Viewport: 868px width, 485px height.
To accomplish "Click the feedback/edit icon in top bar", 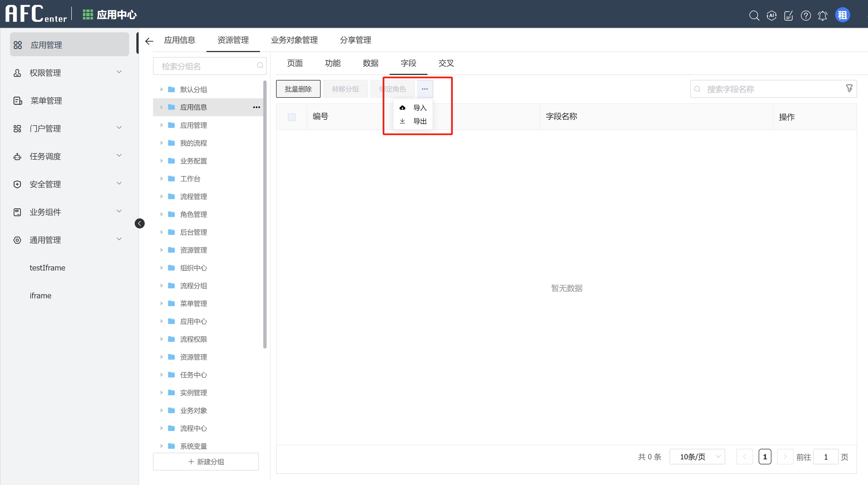I will pos(788,16).
